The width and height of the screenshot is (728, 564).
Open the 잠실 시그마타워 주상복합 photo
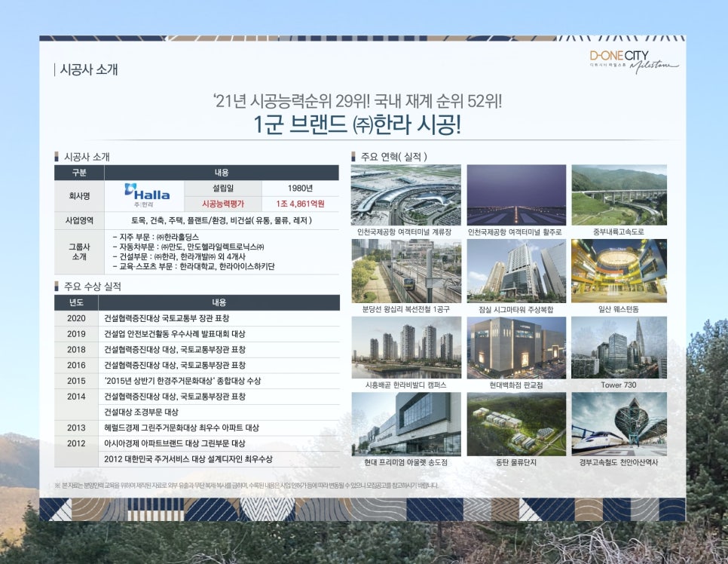pyautogui.click(x=516, y=271)
